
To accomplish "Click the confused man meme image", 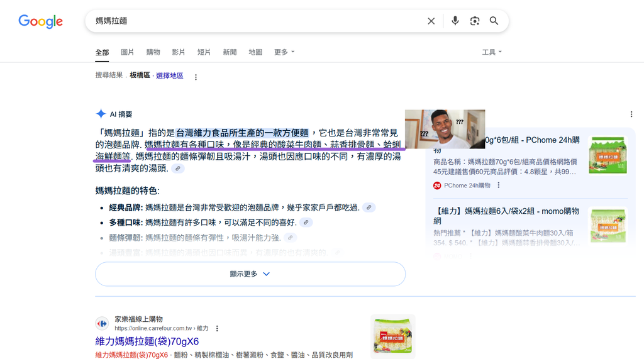I will 445,129.
